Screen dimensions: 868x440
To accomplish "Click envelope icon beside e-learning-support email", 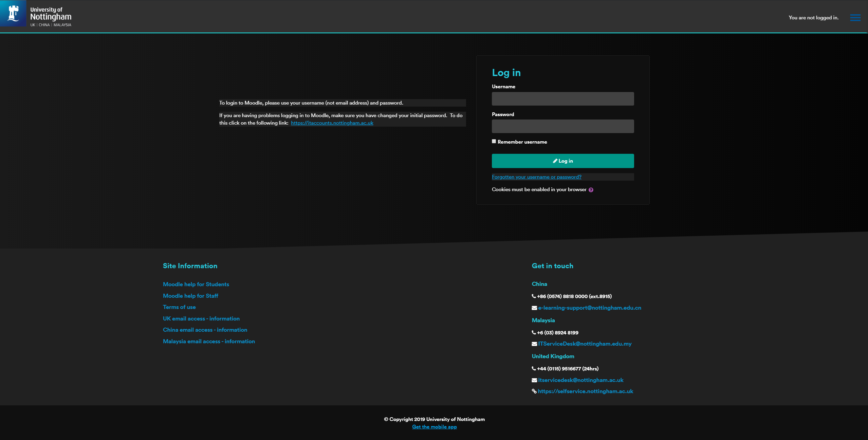I will (x=534, y=308).
